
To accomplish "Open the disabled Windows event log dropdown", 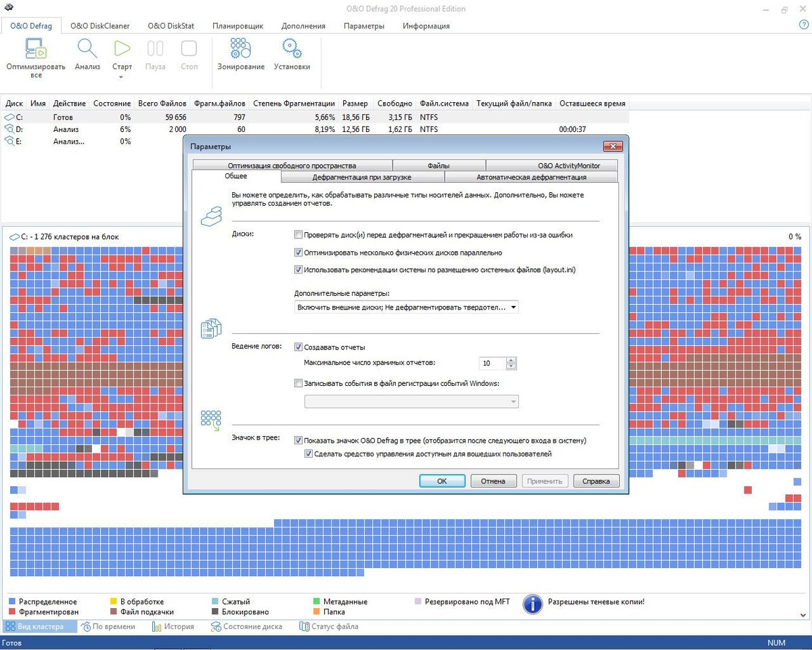I will tap(411, 402).
